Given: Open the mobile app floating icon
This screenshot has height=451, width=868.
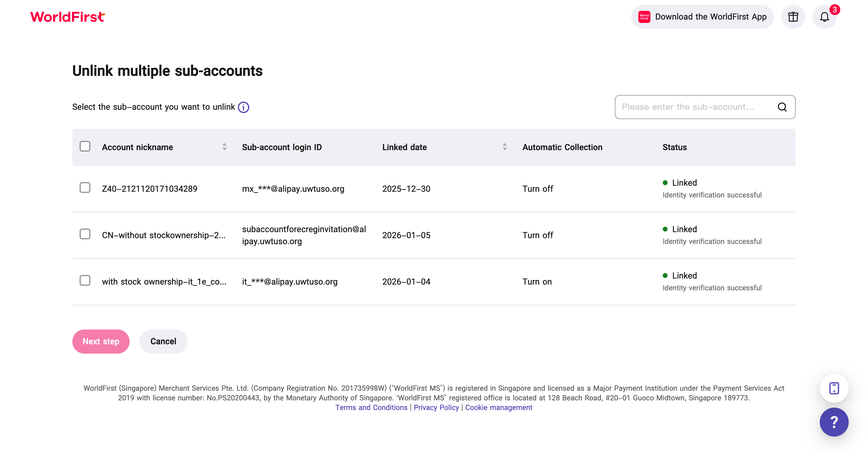Looking at the screenshot, I should 834,388.
